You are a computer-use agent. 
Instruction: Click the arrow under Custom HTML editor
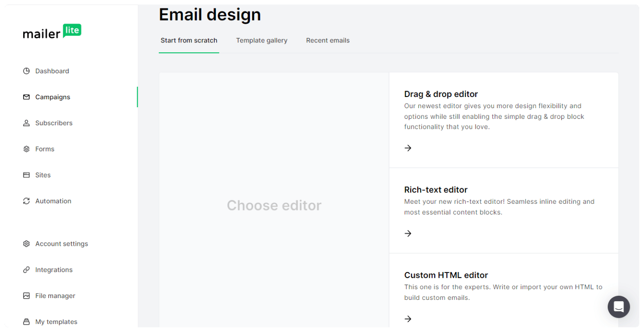click(x=408, y=319)
